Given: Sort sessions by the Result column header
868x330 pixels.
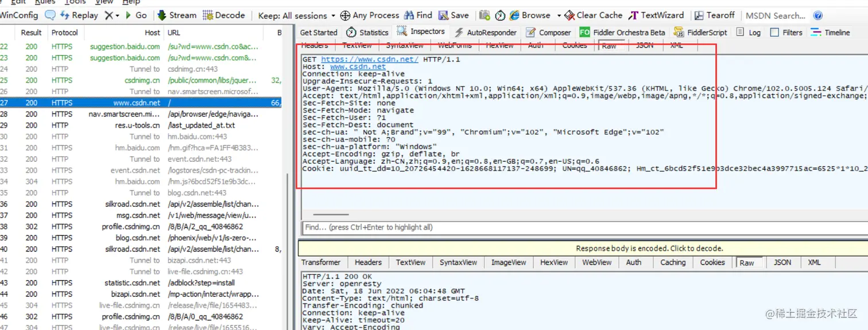Looking at the screenshot, I should pyautogui.click(x=32, y=33).
